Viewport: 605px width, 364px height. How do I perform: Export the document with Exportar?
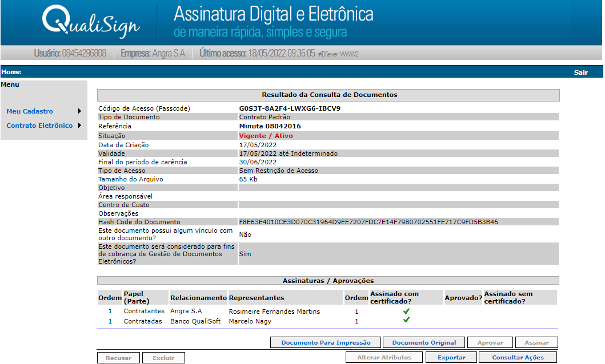click(451, 358)
